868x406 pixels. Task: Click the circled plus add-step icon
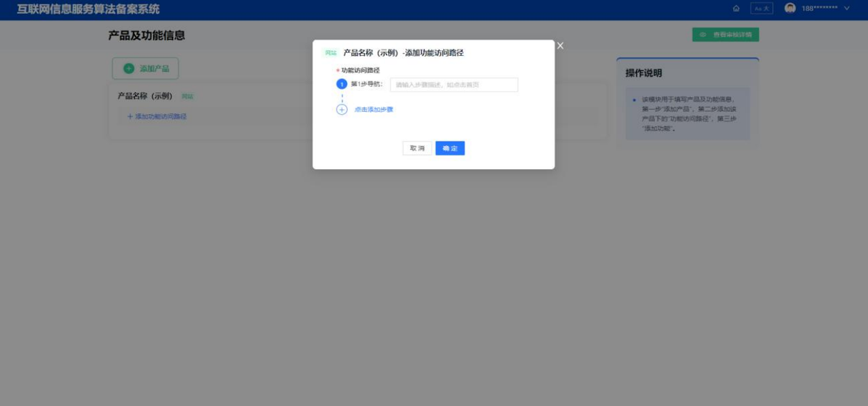click(342, 109)
